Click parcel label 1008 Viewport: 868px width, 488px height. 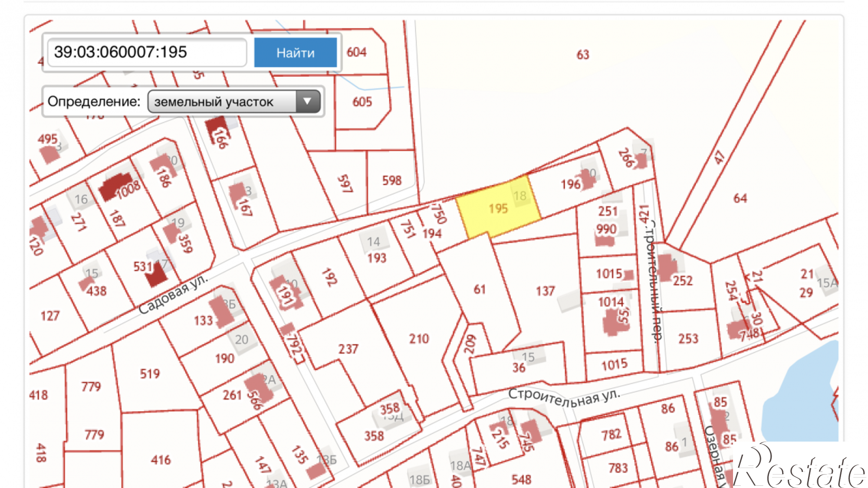pos(128,190)
